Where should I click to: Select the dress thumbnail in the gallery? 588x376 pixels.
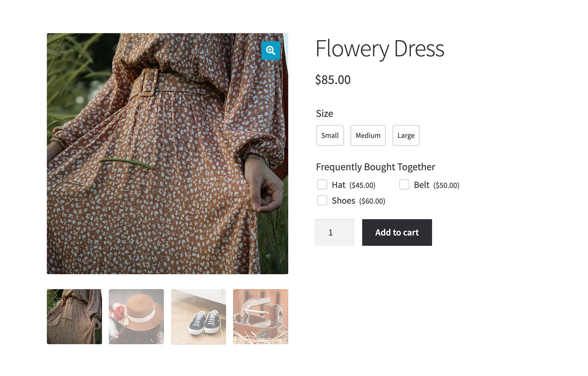74,317
